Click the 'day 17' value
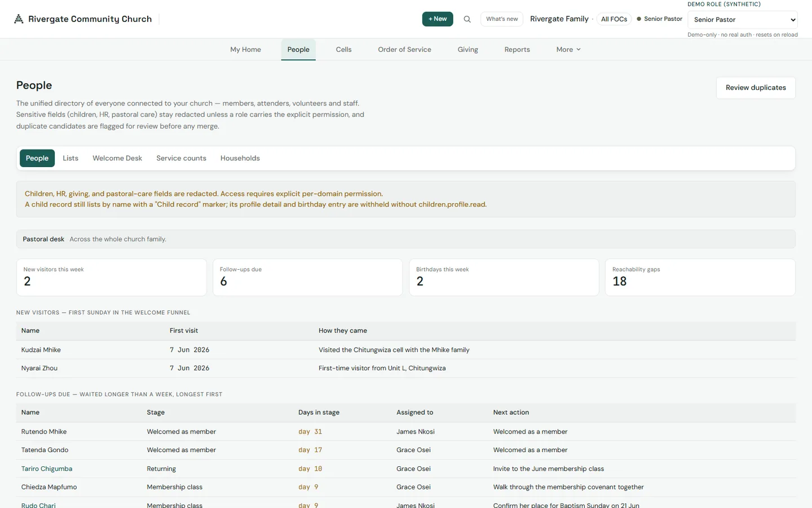This screenshot has width=812, height=508. point(310,450)
